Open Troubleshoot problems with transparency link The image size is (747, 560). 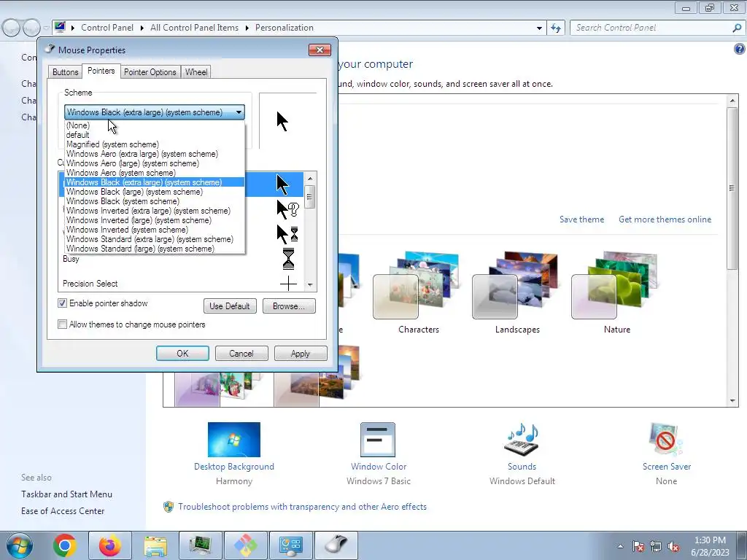pyautogui.click(x=302, y=507)
